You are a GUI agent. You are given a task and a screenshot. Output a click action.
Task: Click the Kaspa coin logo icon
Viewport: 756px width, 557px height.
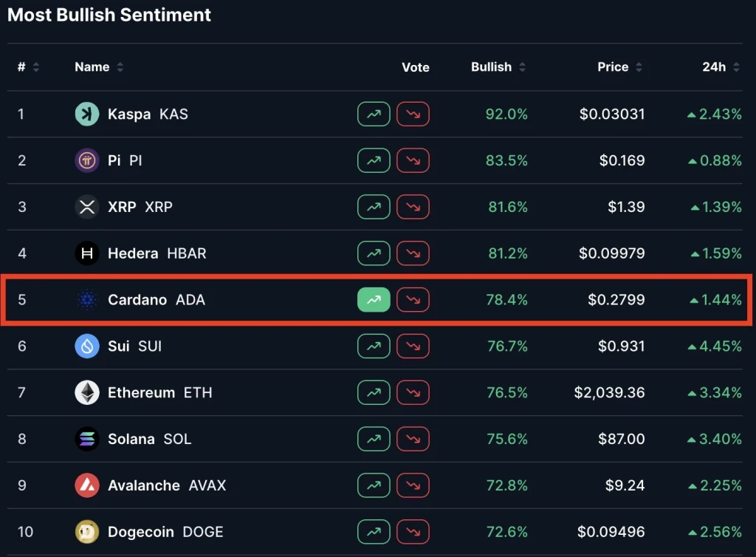point(87,114)
